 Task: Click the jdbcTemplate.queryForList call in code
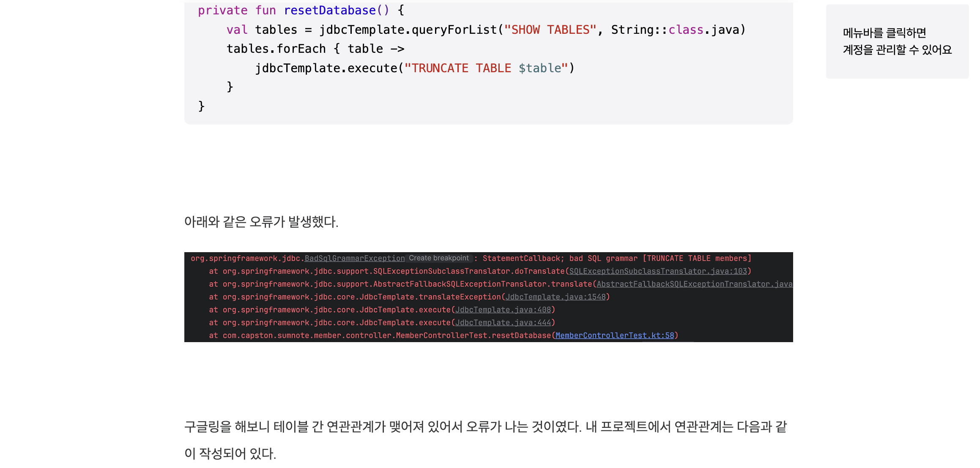408,30
